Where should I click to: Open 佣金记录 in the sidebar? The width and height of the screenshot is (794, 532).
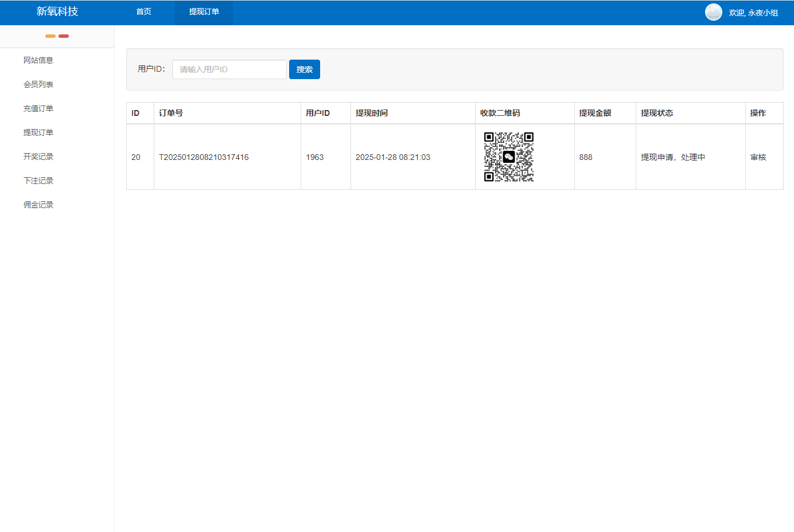[x=38, y=204]
